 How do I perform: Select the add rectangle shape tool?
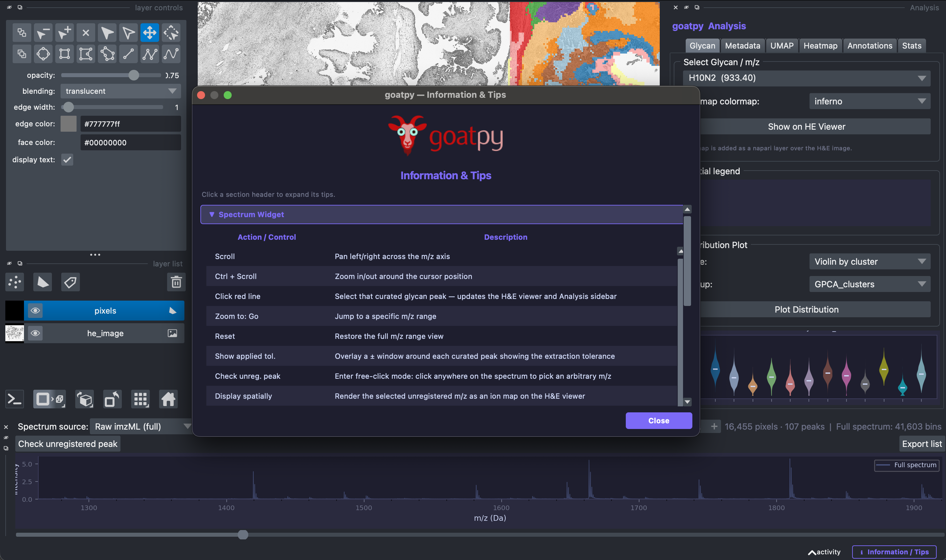65,54
